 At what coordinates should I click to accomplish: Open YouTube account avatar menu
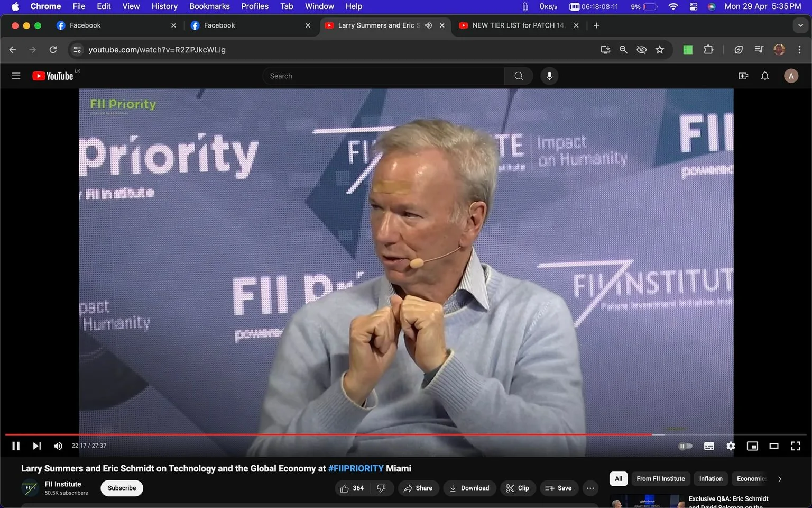[791, 76]
